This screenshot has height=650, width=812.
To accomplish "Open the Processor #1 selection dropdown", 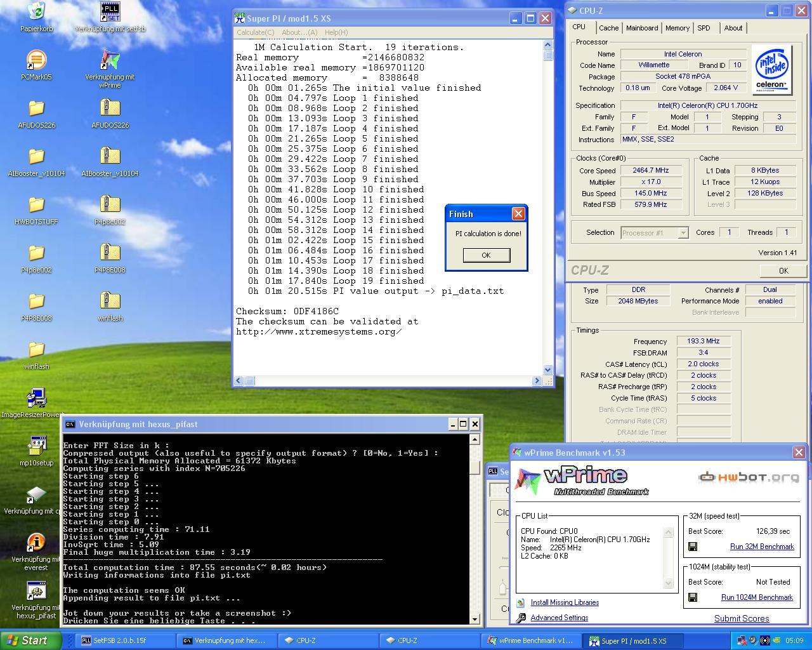I will coord(654,232).
